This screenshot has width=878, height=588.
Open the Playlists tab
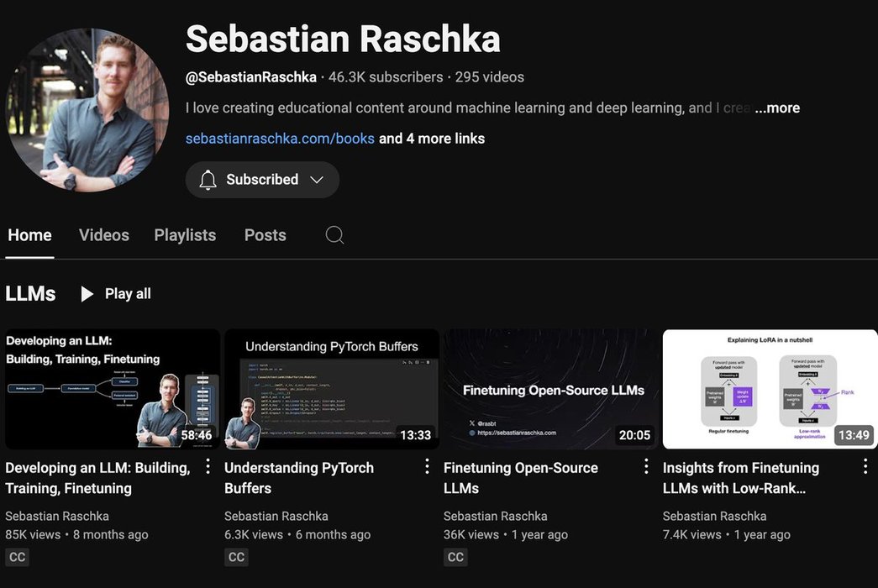coord(185,235)
